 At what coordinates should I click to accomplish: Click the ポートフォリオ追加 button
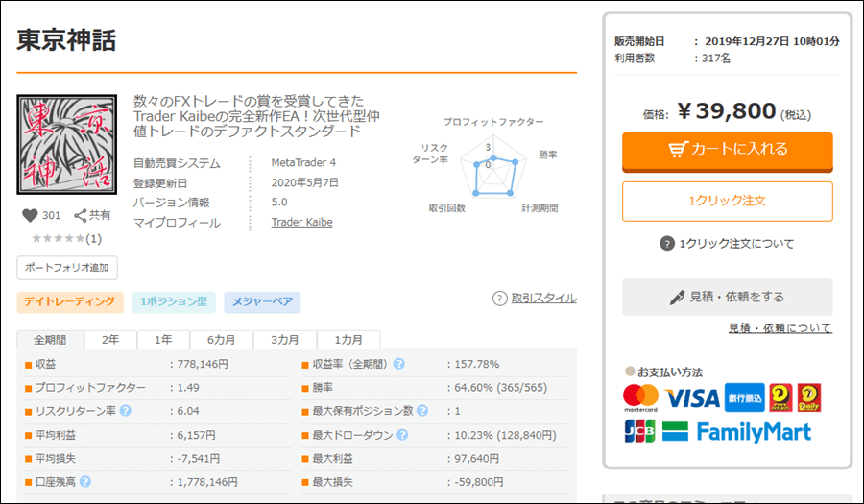(x=66, y=267)
